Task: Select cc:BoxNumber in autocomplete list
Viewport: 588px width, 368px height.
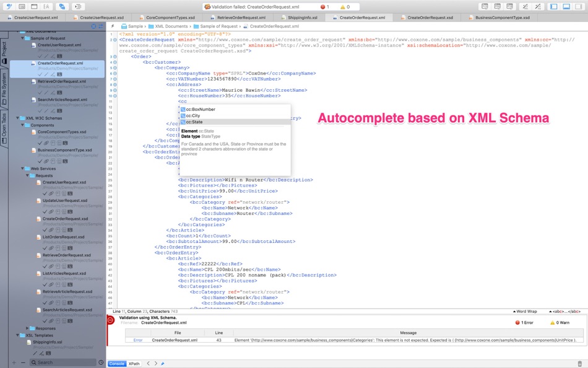Action: (x=235, y=109)
